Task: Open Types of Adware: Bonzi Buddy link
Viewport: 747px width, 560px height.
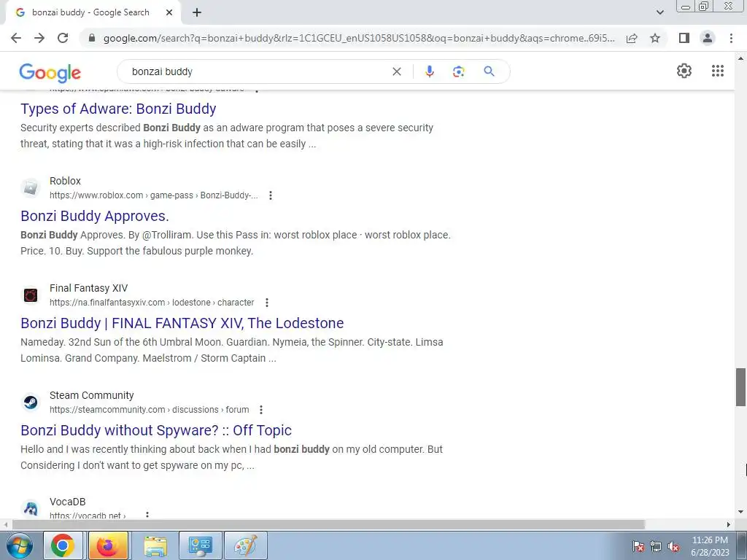Action: click(118, 109)
